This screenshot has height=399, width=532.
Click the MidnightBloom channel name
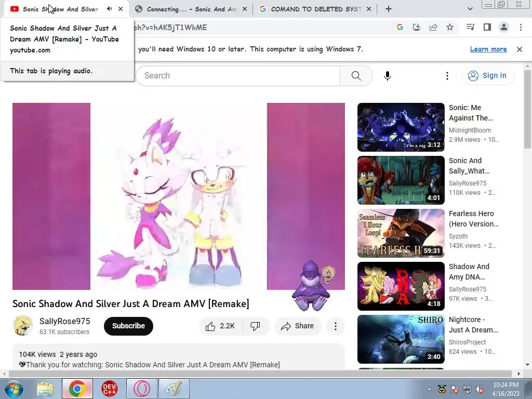point(470,130)
